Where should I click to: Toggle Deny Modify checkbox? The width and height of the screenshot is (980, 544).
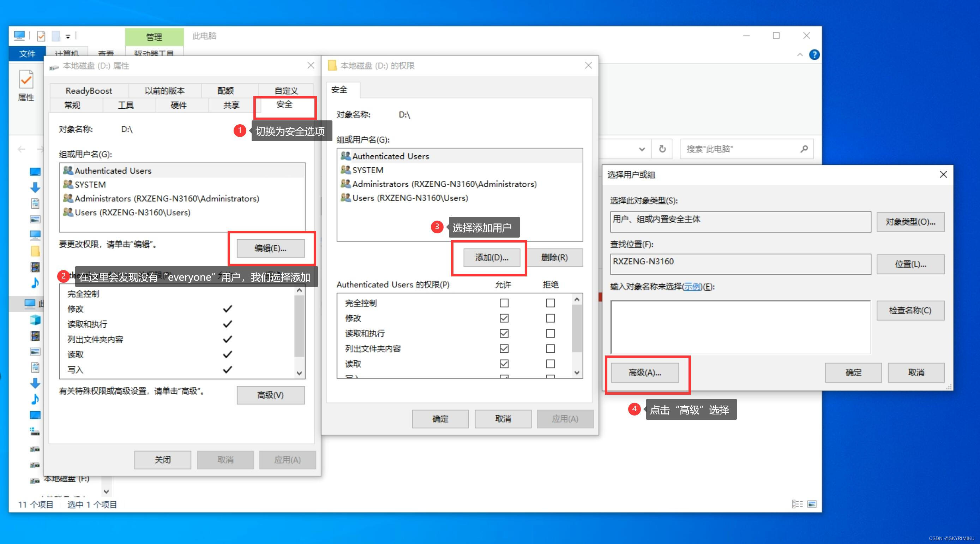pyautogui.click(x=550, y=318)
